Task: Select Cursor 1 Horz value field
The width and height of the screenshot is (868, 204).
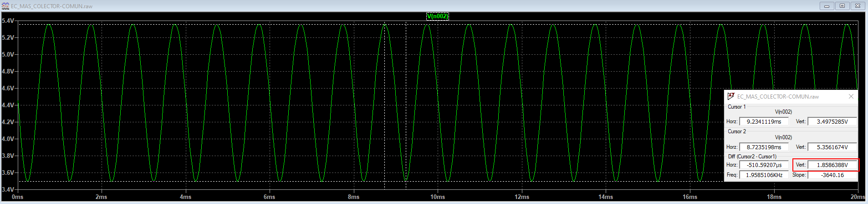Action: [x=764, y=121]
